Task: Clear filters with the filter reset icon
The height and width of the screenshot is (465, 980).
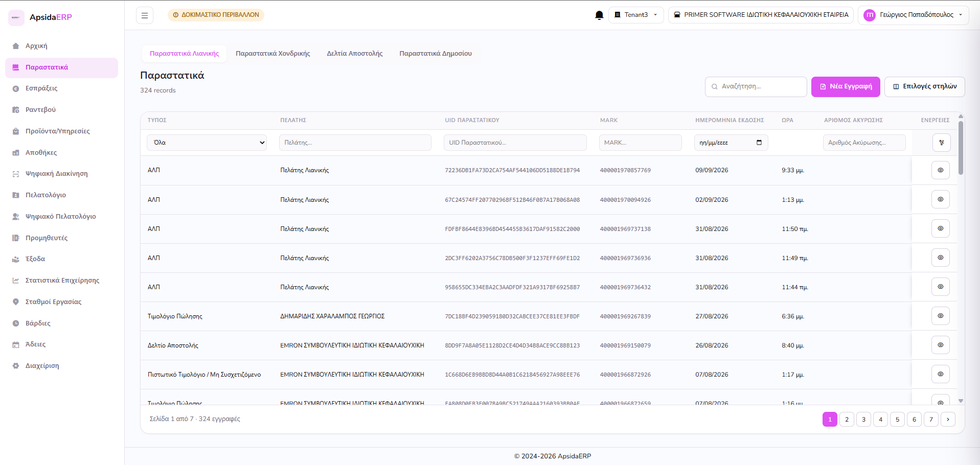Action: (x=941, y=143)
